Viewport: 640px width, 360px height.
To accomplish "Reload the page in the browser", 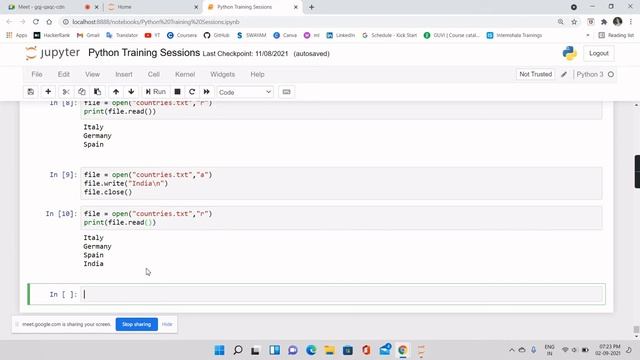I will [x=36, y=22].
